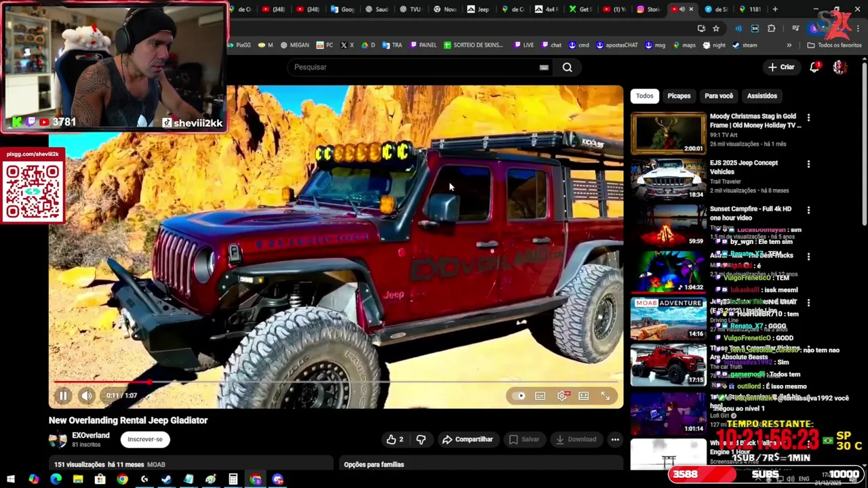The height and width of the screenshot is (488, 868).
Task: Open the Chrome extensions puzzle icon
Action: point(772,28)
